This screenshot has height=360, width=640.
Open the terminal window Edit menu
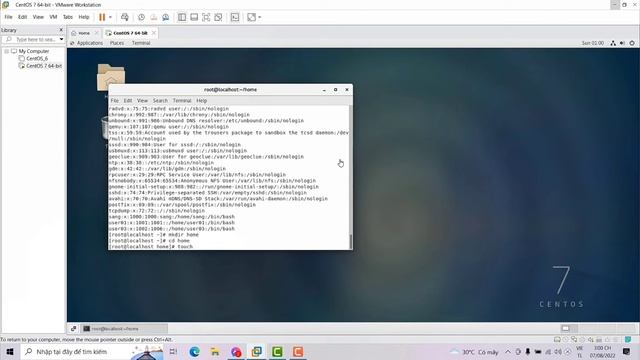point(128,100)
